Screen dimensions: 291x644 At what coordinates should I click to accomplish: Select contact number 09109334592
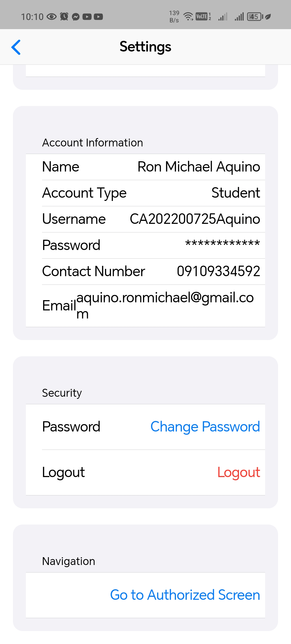[218, 271]
